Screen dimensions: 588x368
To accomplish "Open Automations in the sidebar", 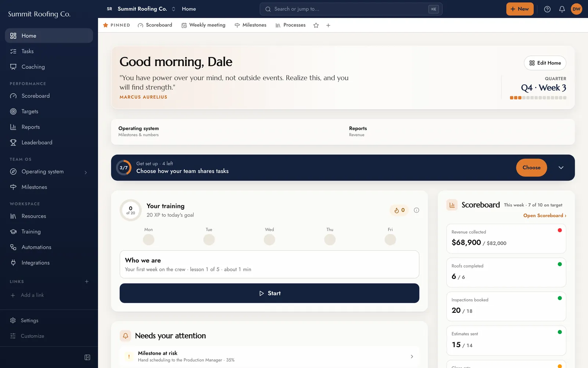I will 49,247.
